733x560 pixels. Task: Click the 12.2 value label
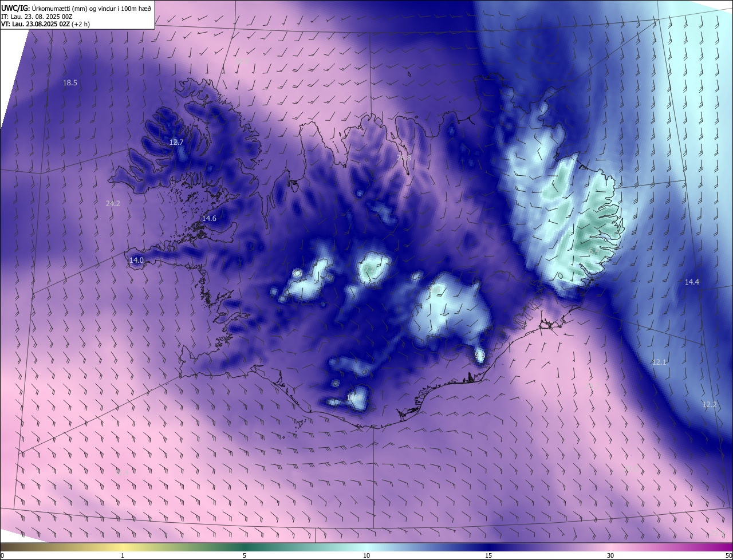click(x=710, y=404)
